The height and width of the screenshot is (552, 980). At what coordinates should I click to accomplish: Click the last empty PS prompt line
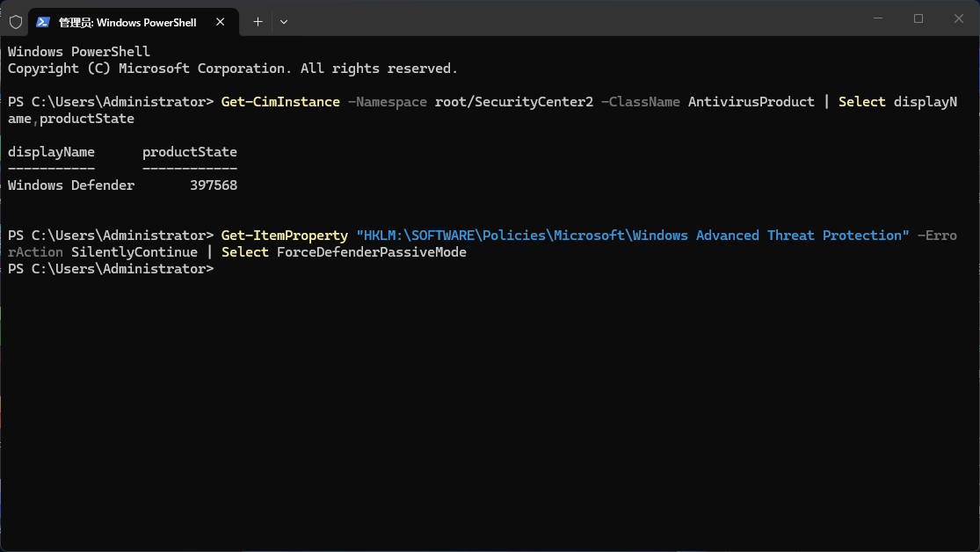click(111, 269)
